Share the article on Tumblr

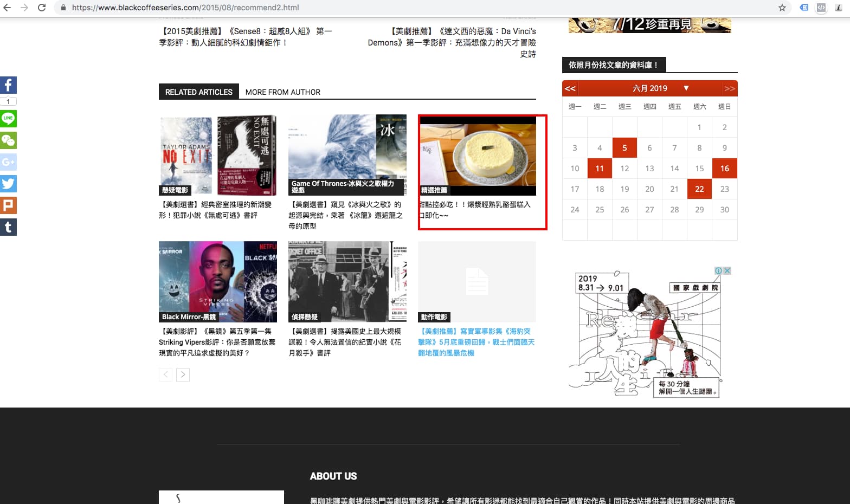click(8, 227)
